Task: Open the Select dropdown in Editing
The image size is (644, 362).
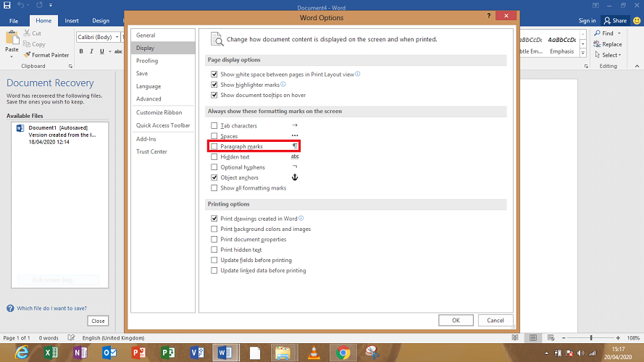Action: pyautogui.click(x=608, y=55)
